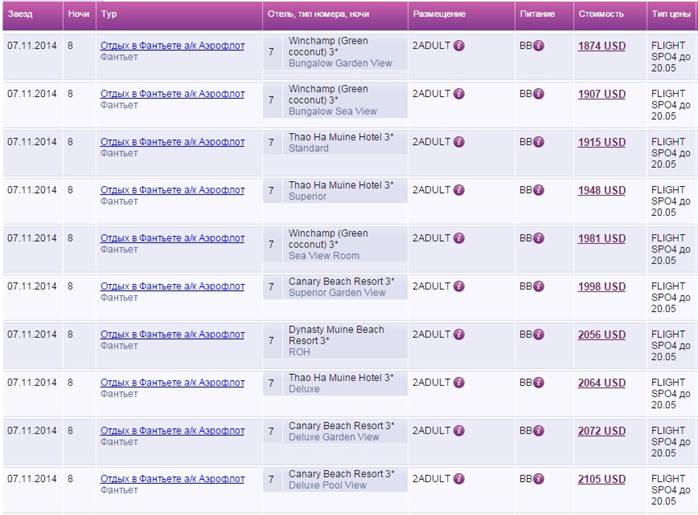Screen dimensions: 698x515
Task: Click help icon beside 2ADULT in 1874 USD row
Action: pos(459,46)
